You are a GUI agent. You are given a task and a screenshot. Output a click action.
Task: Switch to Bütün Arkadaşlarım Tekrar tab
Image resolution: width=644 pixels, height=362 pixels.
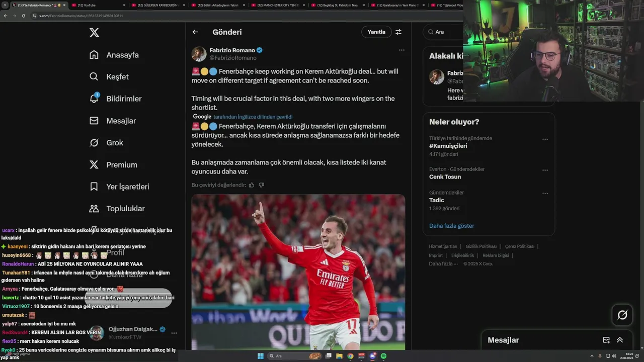pyautogui.click(x=217, y=5)
